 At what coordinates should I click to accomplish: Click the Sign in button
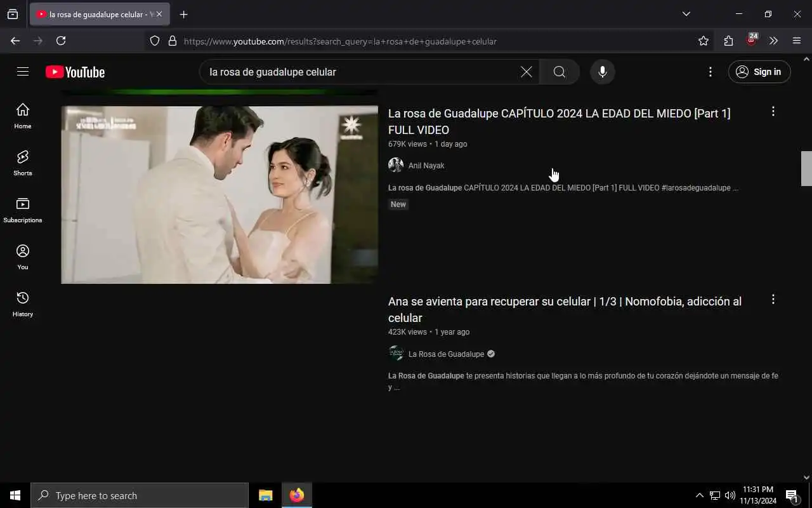(x=759, y=72)
